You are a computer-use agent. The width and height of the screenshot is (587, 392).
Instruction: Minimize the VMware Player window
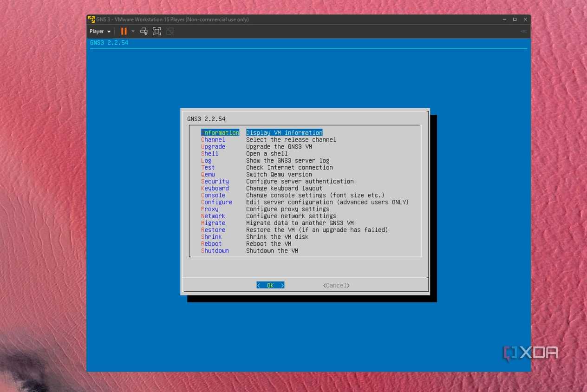pos(504,20)
